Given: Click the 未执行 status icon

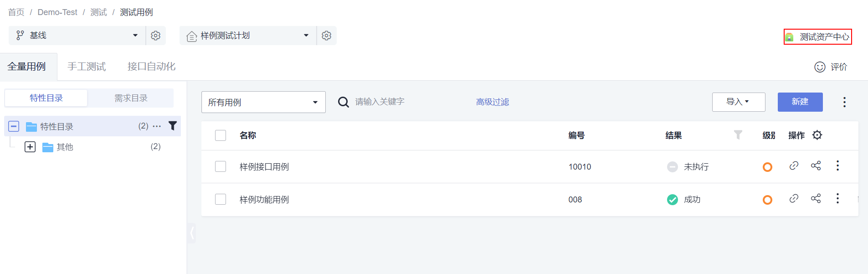Looking at the screenshot, I should click(x=673, y=167).
